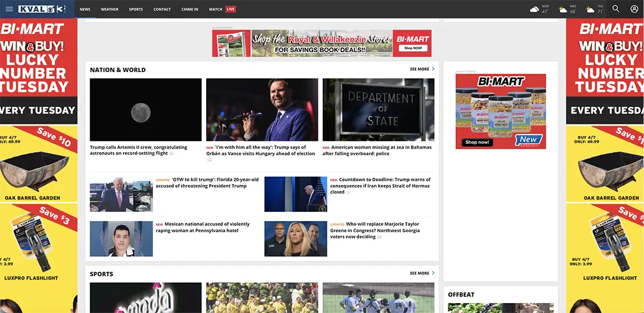Screen dimensions: 644x313
Task: Click right Bi-Mart Lucky Number Tuesday ad
Action: coord(605,71)
